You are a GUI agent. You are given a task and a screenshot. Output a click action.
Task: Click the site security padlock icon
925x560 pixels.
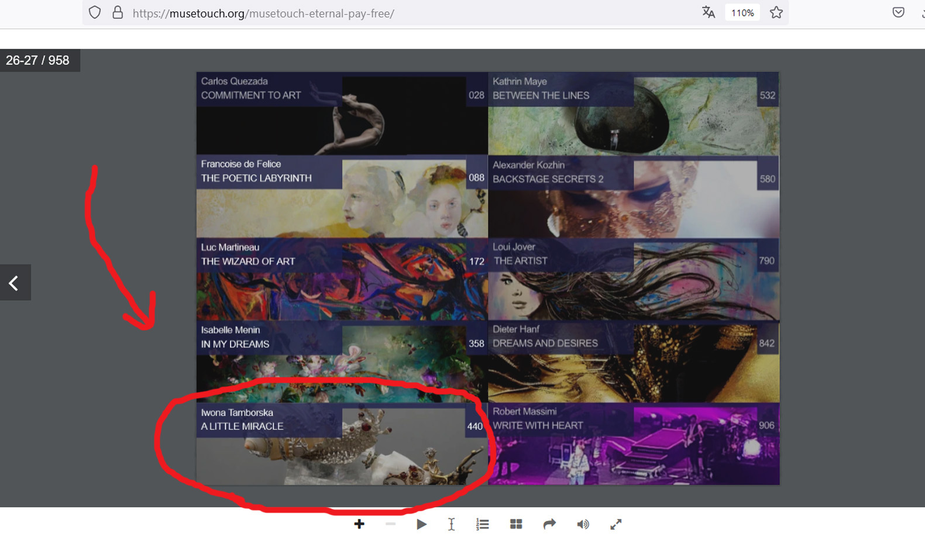click(x=118, y=12)
